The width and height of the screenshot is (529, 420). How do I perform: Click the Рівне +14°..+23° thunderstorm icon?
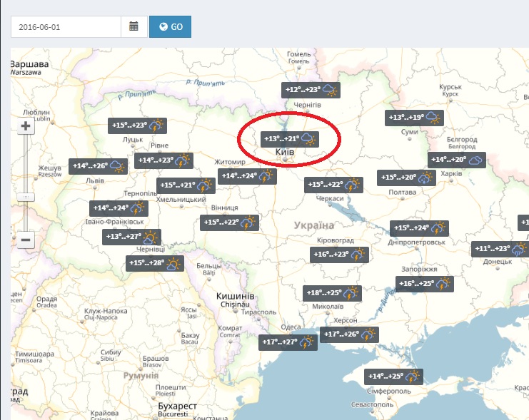(183, 160)
